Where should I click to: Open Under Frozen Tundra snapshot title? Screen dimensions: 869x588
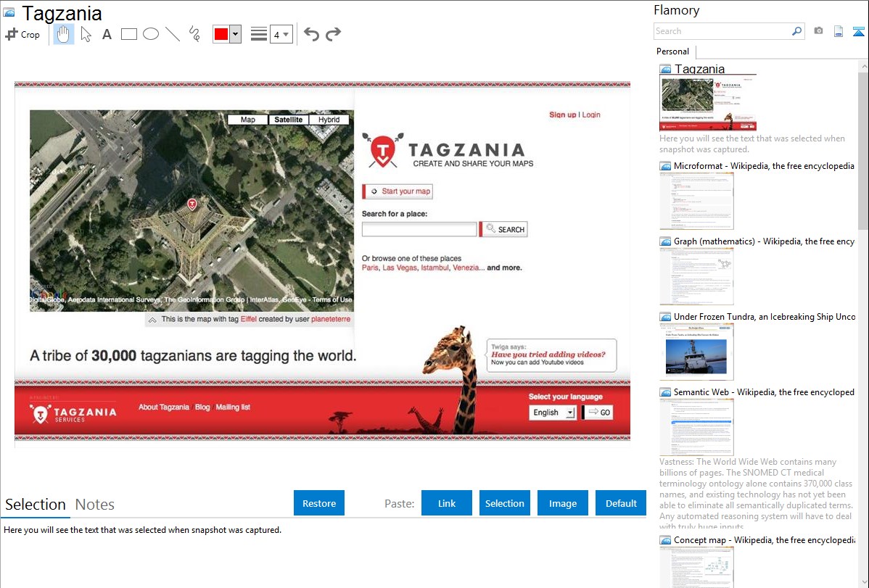coord(765,316)
